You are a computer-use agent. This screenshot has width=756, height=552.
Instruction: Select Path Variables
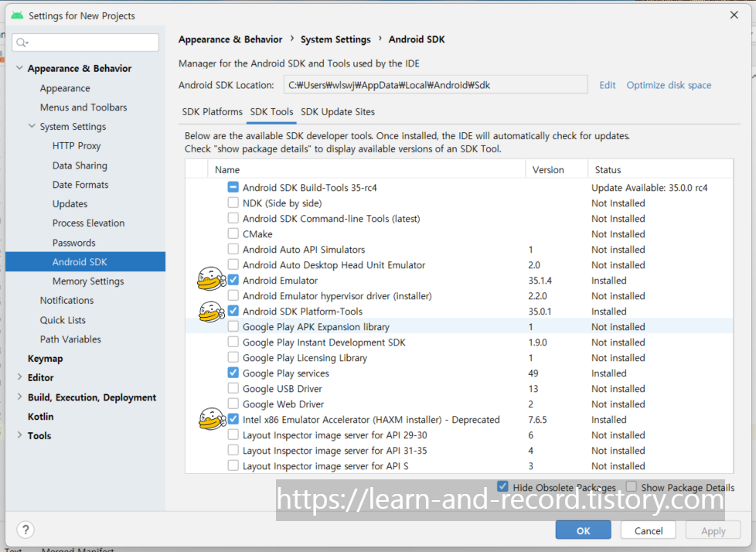point(70,339)
